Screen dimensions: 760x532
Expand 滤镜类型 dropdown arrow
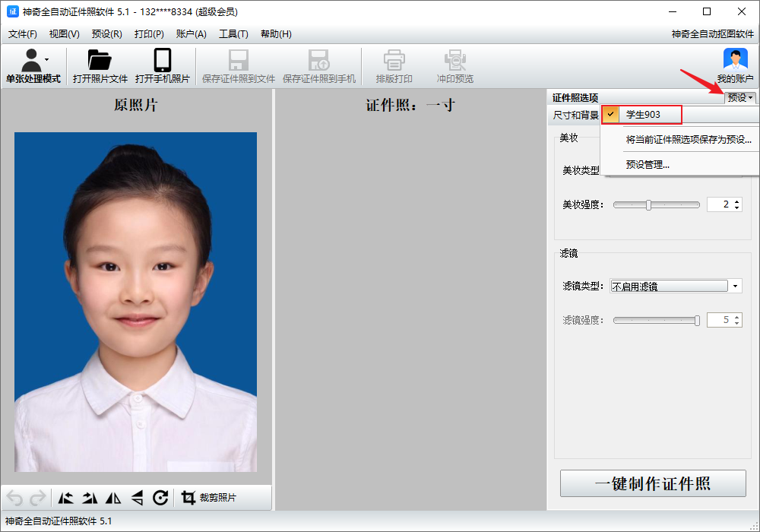[x=735, y=287]
